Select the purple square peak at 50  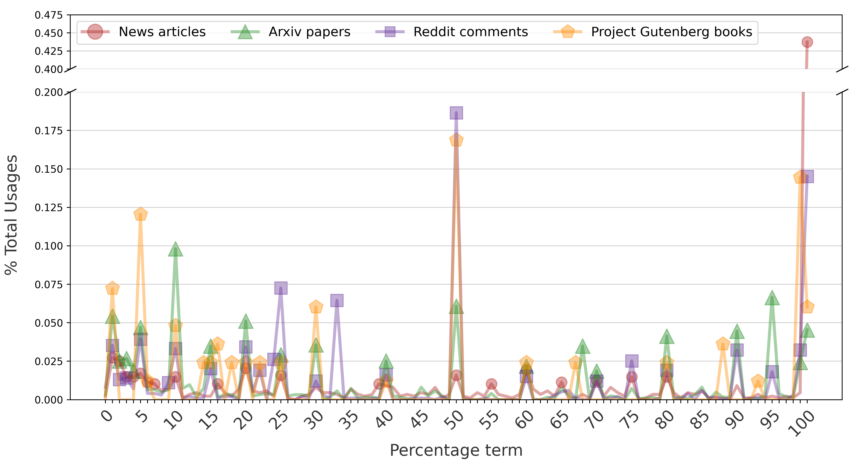pos(456,113)
